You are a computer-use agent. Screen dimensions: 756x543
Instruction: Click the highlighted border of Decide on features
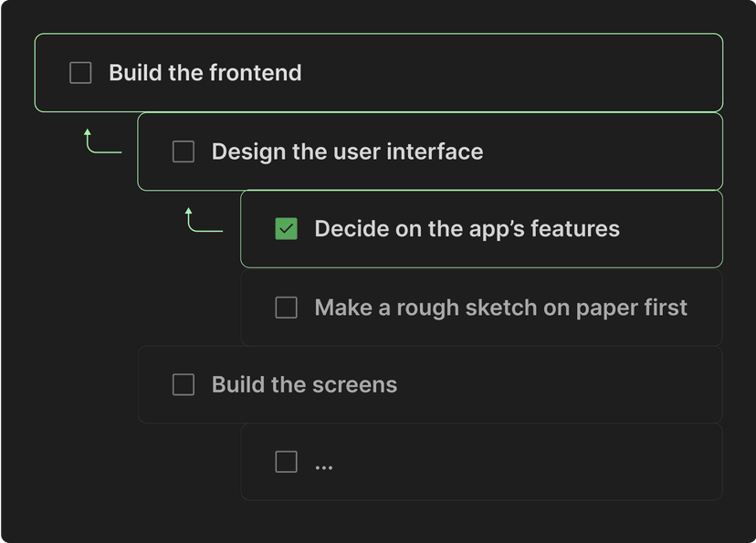481,190
